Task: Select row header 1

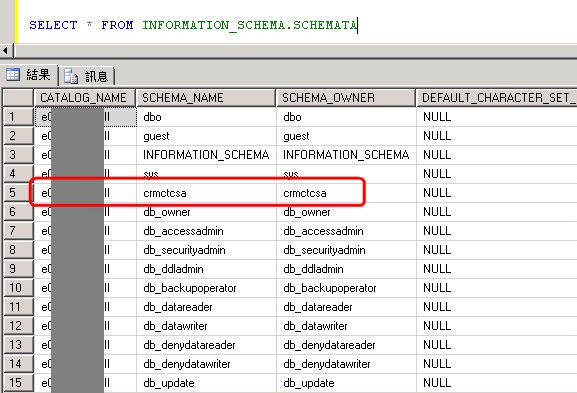Action: (x=18, y=117)
